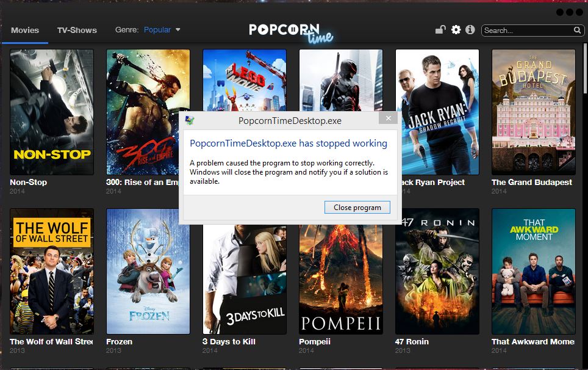Expand the Genre dropdown arrow
This screenshot has height=370, width=588.
178,30
